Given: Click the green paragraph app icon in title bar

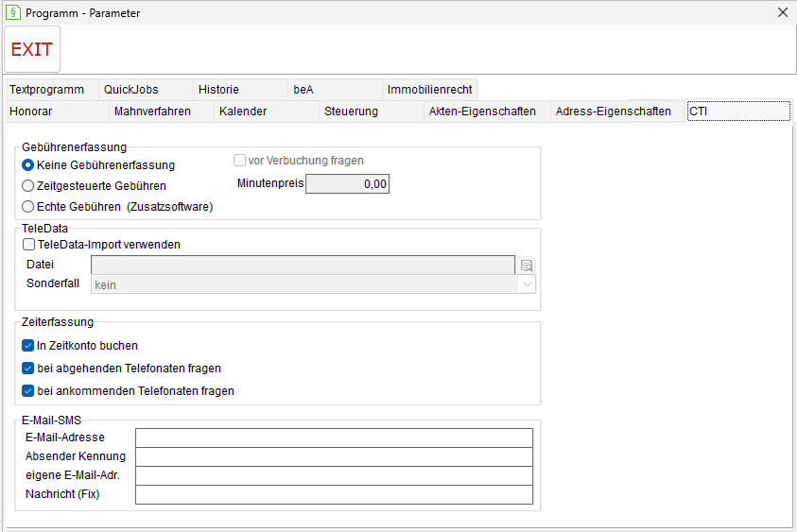Looking at the screenshot, I should [x=12, y=12].
